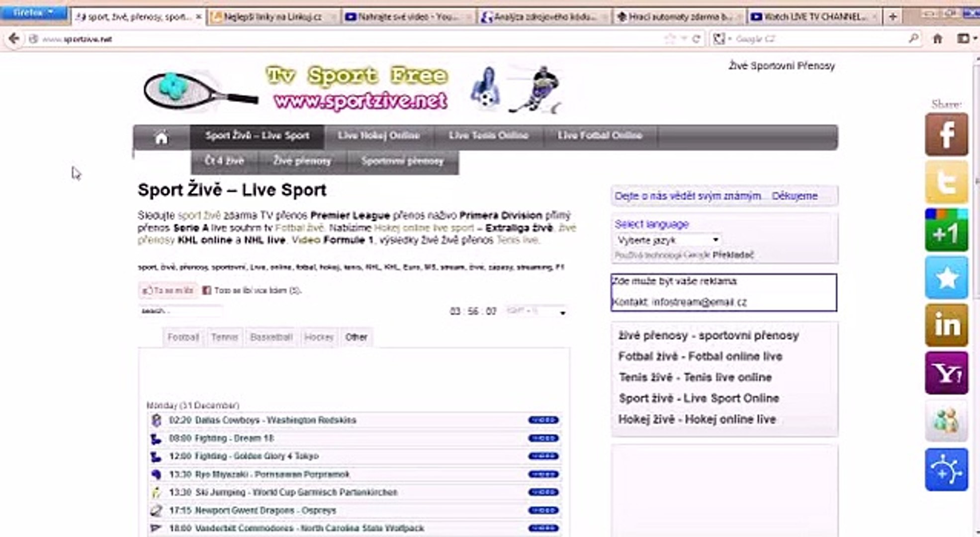Open Live Tenis Online menu item
Image resolution: width=980 pixels, height=537 pixels.
pyautogui.click(x=489, y=136)
